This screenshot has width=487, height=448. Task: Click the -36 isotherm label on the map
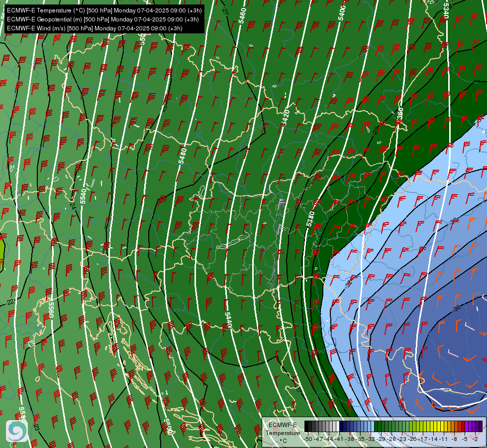click(x=457, y=309)
